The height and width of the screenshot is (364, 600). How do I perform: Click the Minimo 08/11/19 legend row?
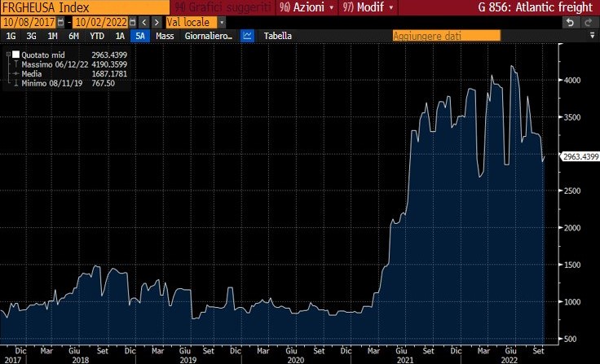click(67, 83)
